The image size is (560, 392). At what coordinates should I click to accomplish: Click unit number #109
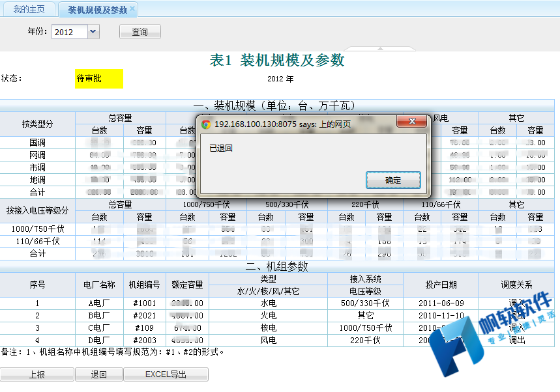click(x=145, y=328)
